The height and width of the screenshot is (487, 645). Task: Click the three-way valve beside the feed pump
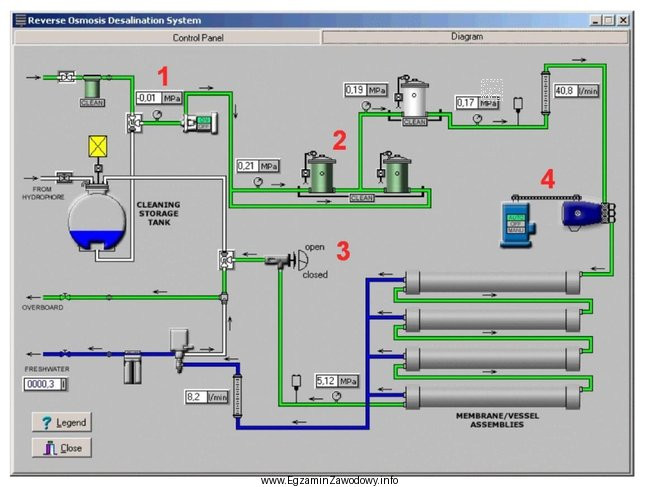[133, 123]
